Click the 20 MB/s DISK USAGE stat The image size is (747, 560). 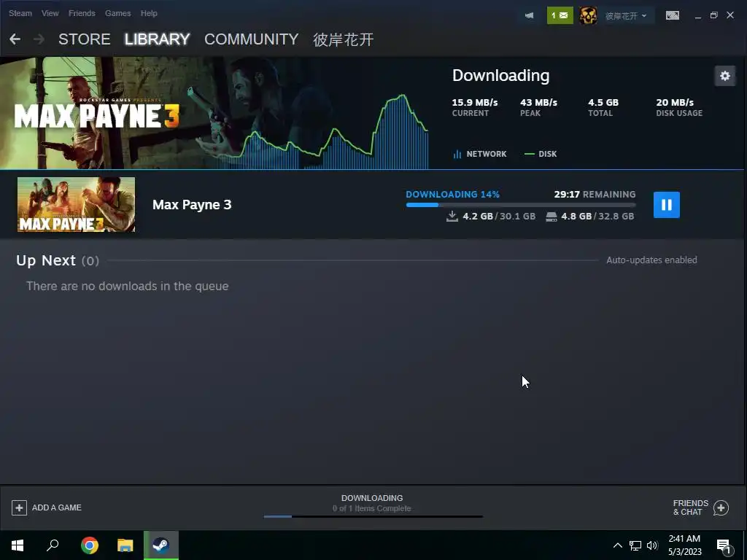679,107
